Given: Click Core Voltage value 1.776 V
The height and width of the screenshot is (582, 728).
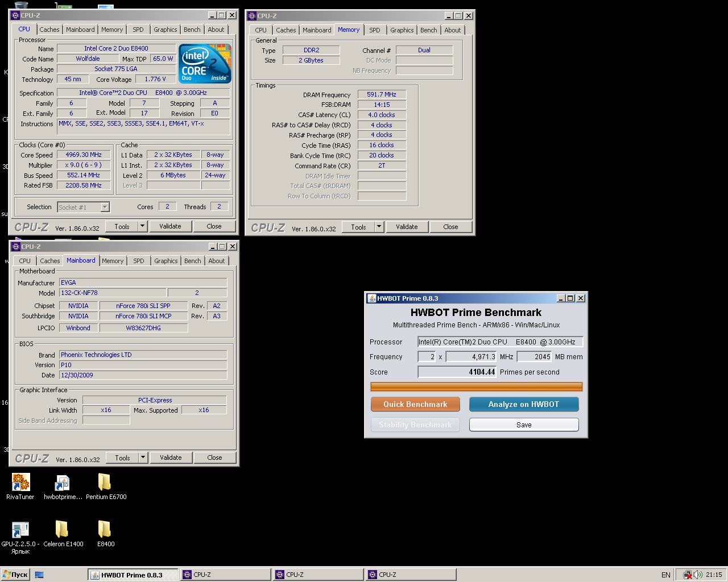Looking at the screenshot, I should pos(155,79).
